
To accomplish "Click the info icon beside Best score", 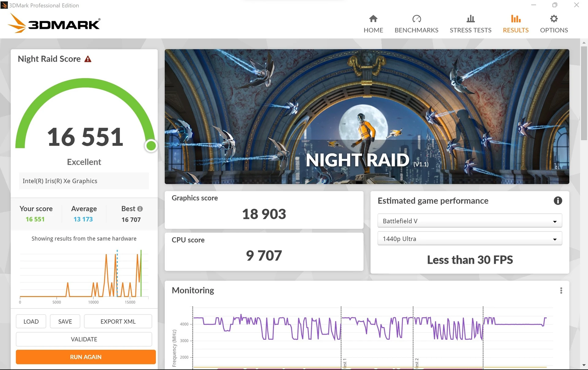I will coord(140,209).
